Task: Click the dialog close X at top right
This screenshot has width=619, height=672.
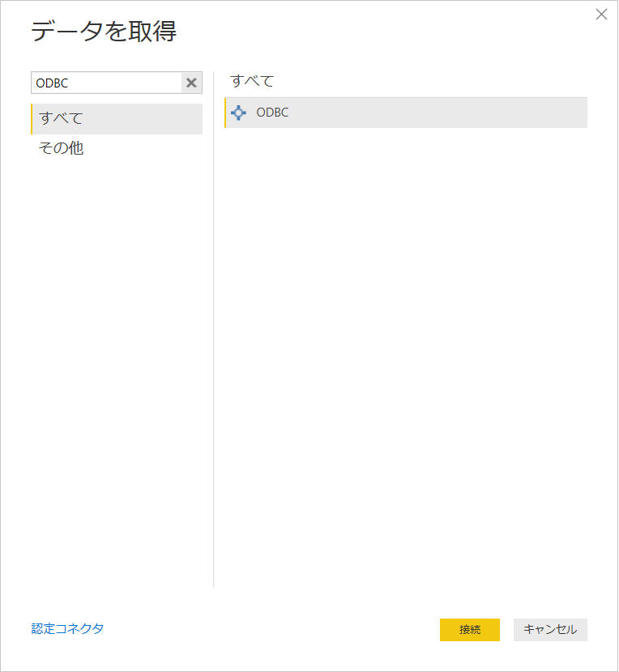Action: 601,14
